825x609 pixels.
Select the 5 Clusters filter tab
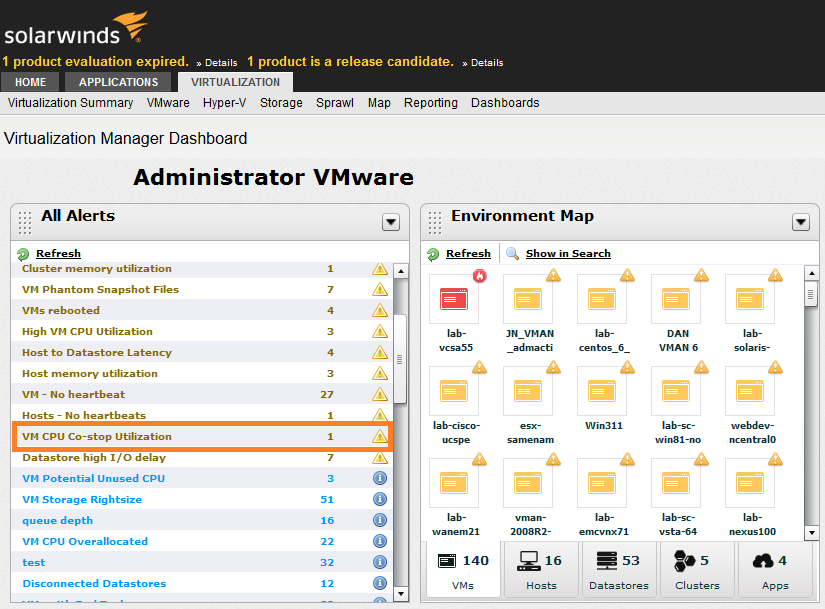697,570
